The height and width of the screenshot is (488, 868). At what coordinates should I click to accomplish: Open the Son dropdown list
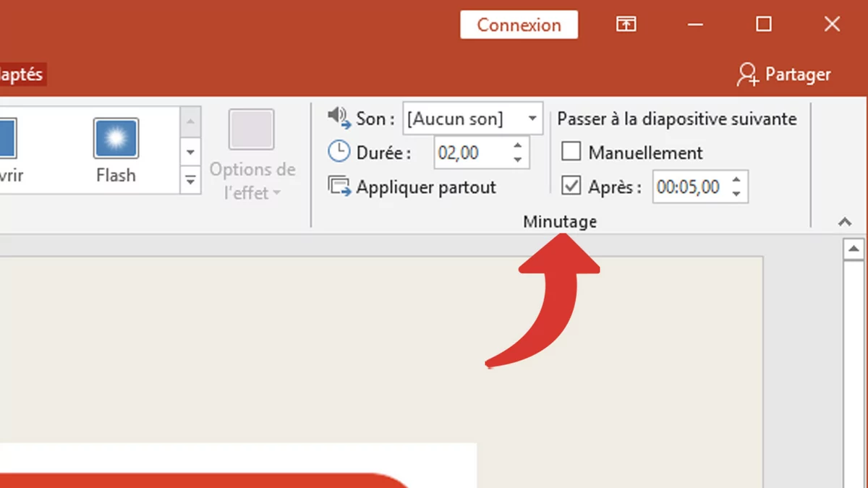532,119
